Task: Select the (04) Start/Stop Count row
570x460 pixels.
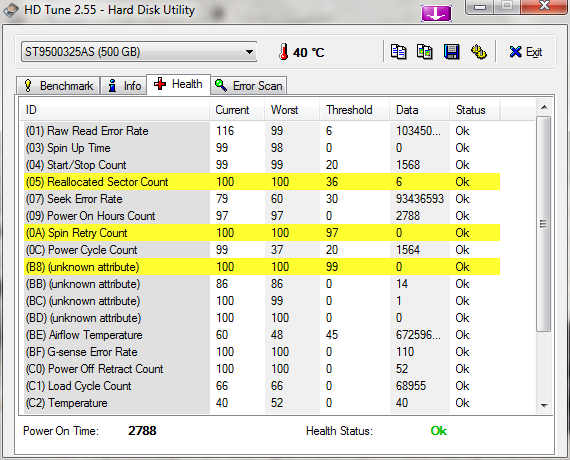Action: pyautogui.click(x=262, y=165)
